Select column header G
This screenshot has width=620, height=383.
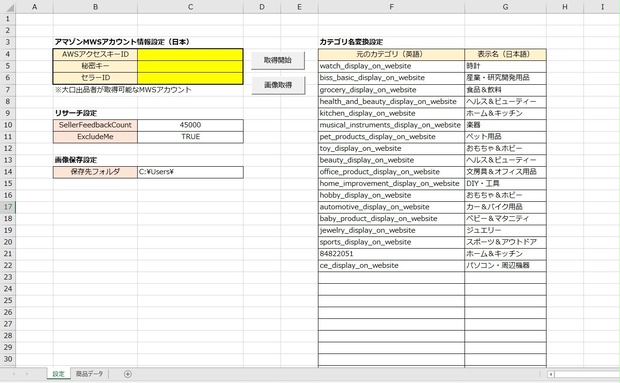click(505, 7)
